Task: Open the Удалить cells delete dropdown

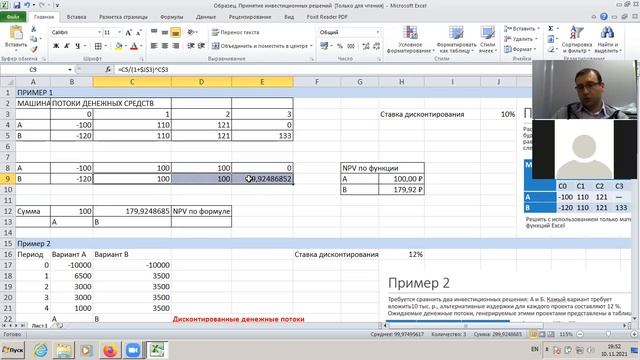Action: click(x=520, y=39)
